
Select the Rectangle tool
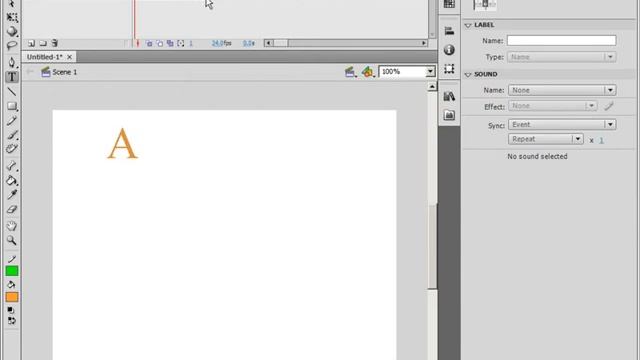click(x=12, y=107)
